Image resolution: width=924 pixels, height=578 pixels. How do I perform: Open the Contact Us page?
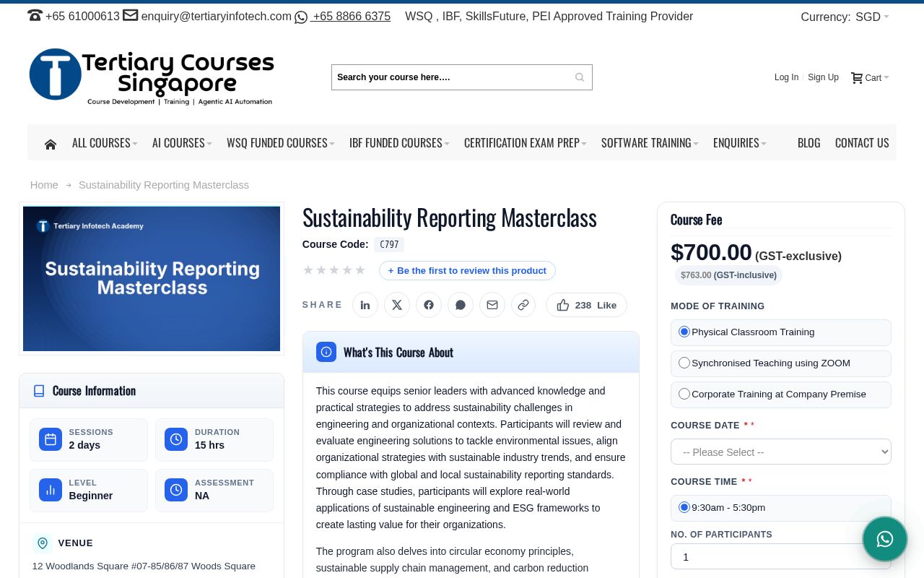click(862, 143)
